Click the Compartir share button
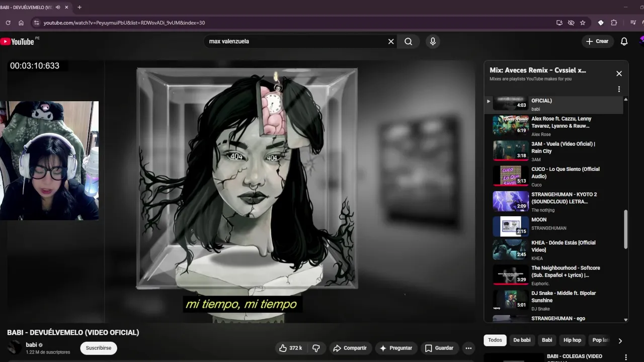Screen dimensions: 644x362 click(350, 348)
